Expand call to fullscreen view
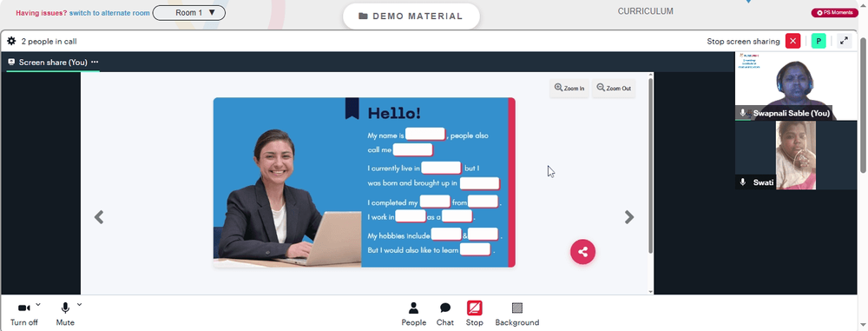This screenshot has height=331, width=868. coord(844,41)
